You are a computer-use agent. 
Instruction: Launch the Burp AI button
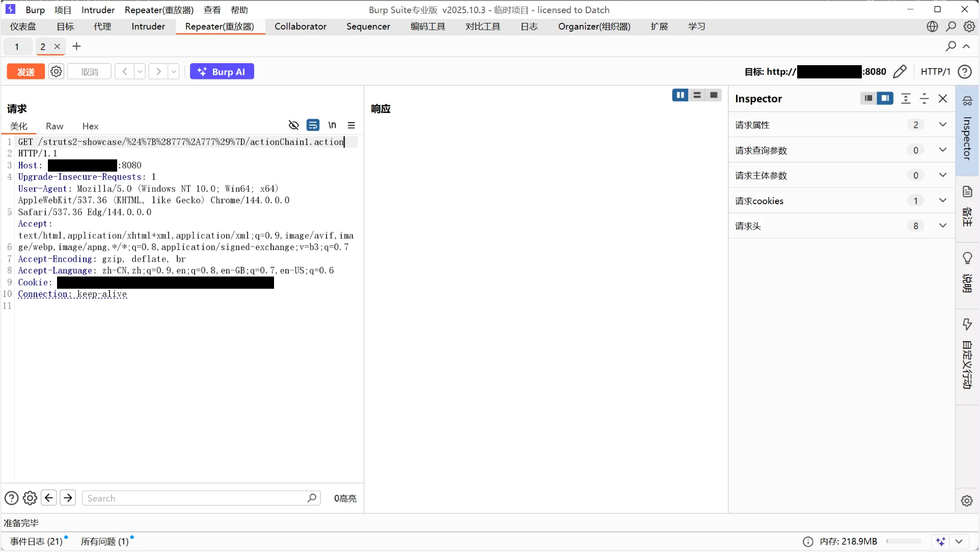pos(222,72)
